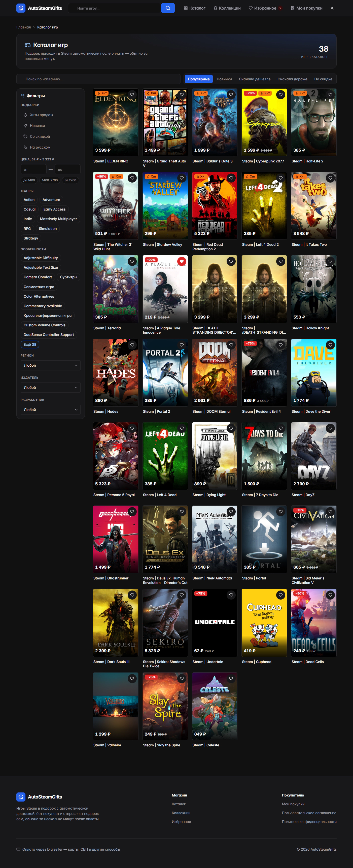
Task: Open the Разработчик dropdown
Action: [x=51, y=410]
